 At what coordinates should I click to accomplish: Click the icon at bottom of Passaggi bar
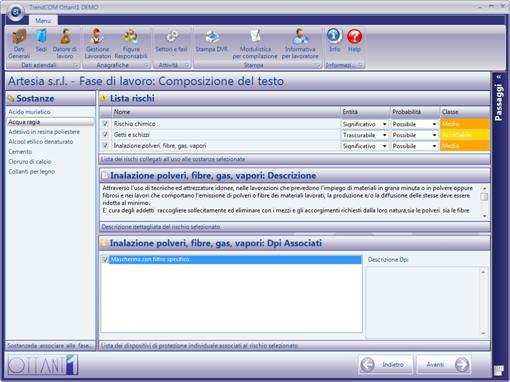point(499,370)
